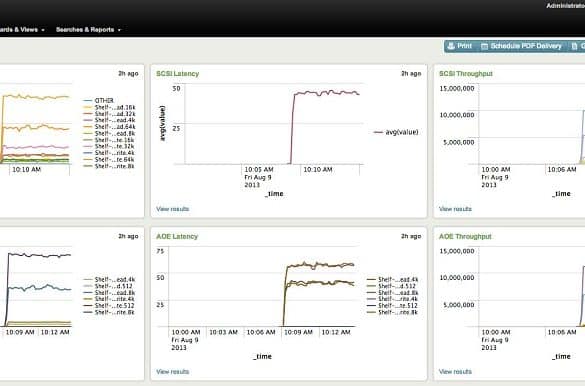The width and height of the screenshot is (585, 386).
Task: Select Shelf-...d.512 in AOE Latency legend
Action: [392, 286]
